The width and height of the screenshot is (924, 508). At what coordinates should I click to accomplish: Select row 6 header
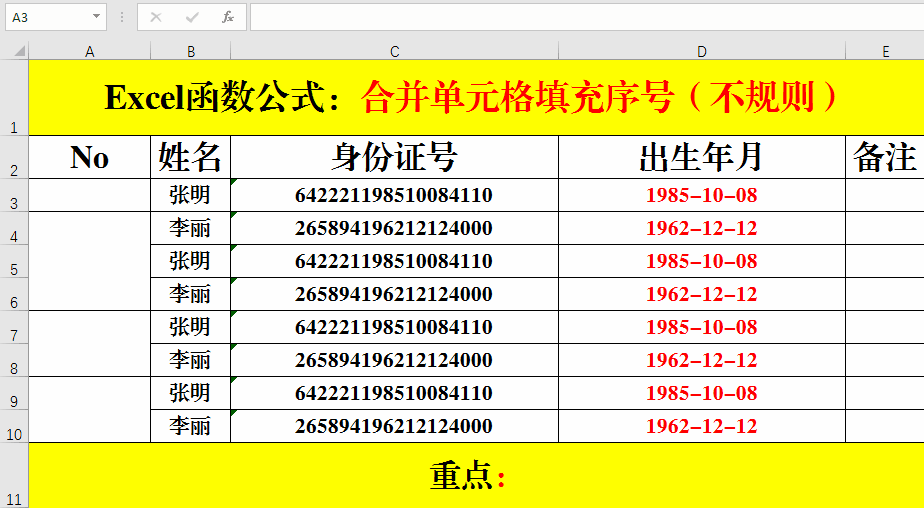click(14, 294)
